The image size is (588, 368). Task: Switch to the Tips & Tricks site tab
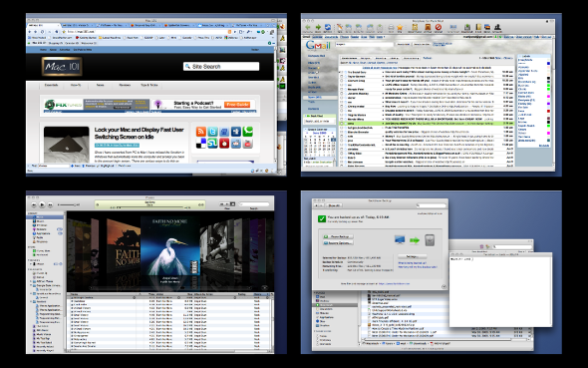coord(148,85)
